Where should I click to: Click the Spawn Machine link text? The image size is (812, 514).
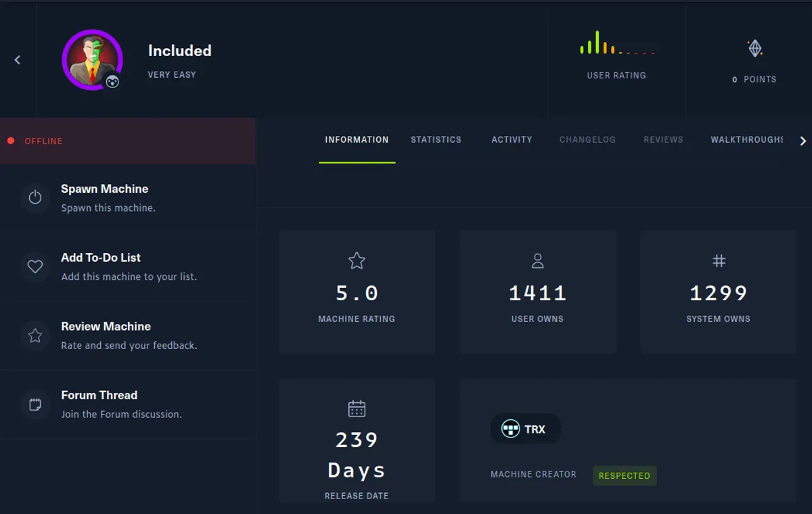(x=105, y=189)
